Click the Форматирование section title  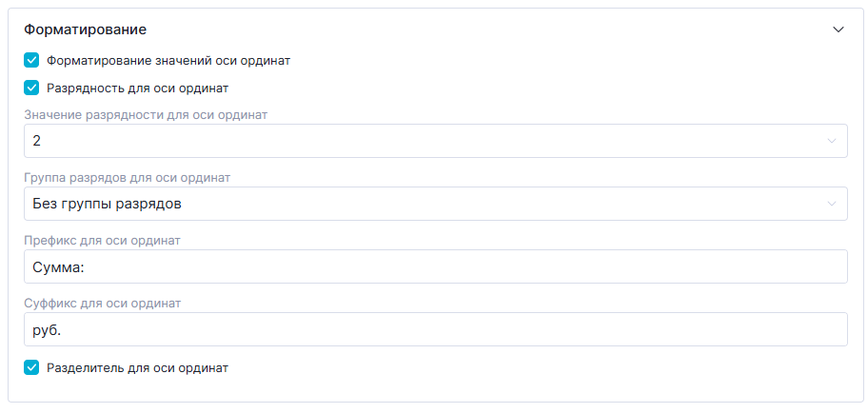[85, 29]
